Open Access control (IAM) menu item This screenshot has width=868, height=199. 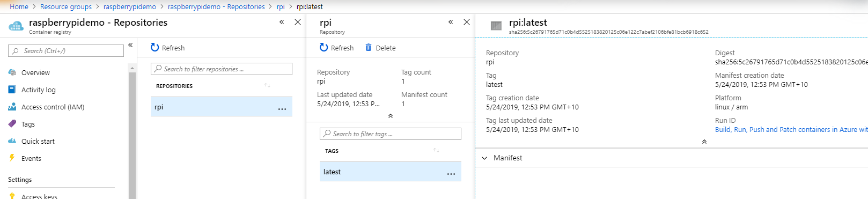click(x=53, y=107)
